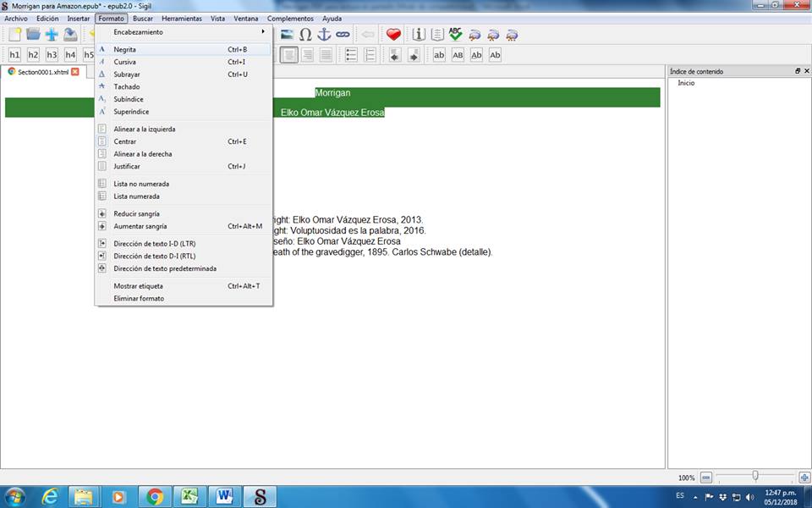
Task: Click the blue plus Add Existing Files icon
Action: pyautogui.click(x=52, y=35)
